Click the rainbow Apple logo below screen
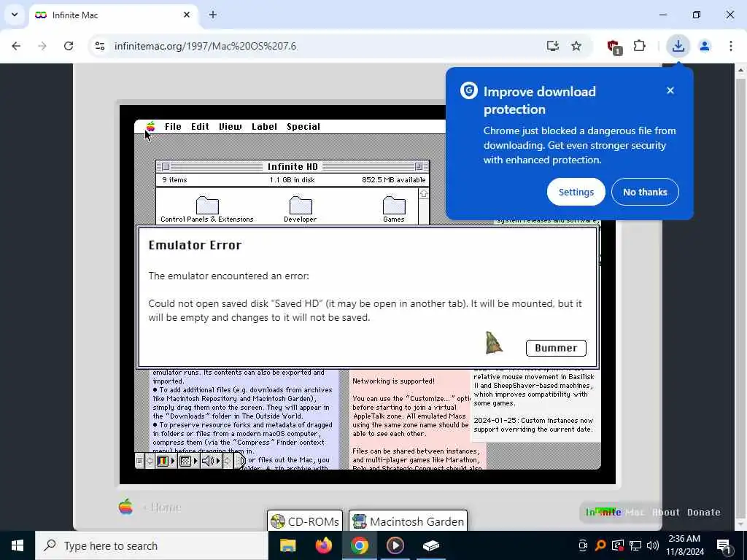The width and height of the screenshot is (747, 560). [125, 506]
